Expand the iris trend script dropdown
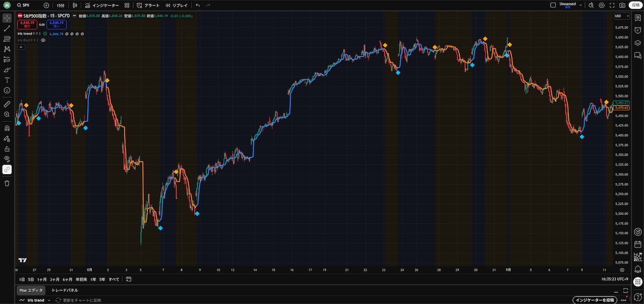 [49, 300]
